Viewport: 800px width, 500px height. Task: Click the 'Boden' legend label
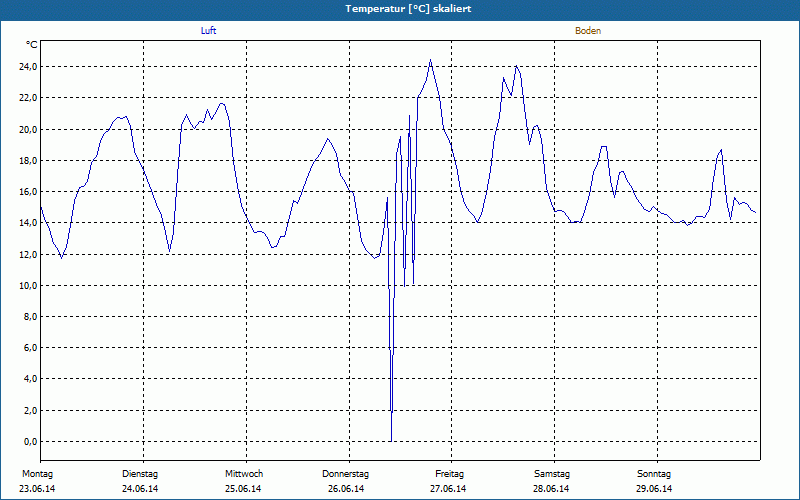pyautogui.click(x=588, y=31)
